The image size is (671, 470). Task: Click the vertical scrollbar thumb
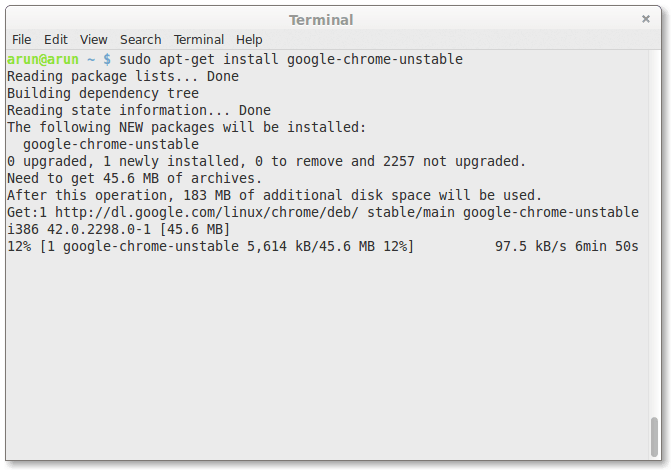pyautogui.click(x=654, y=435)
